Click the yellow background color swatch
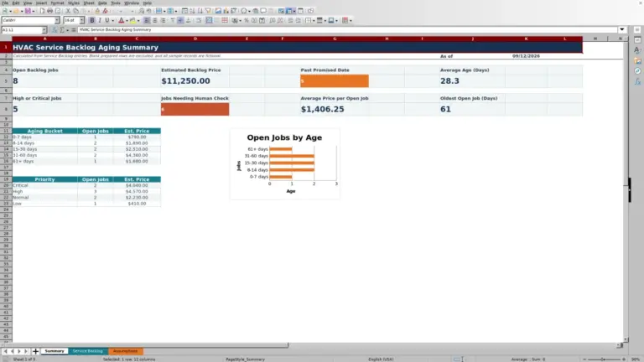Screen dimensions: 644x362 pyautogui.click(x=132, y=20)
